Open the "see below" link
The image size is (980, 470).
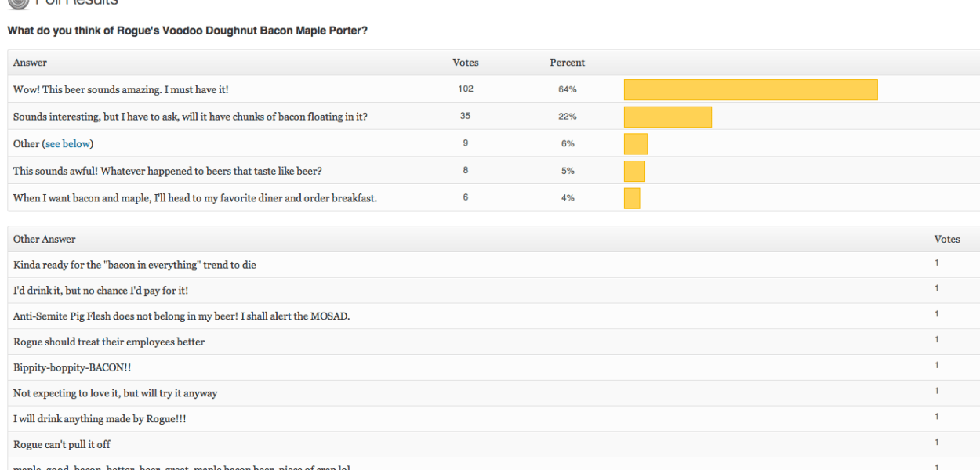[x=67, y=144]
